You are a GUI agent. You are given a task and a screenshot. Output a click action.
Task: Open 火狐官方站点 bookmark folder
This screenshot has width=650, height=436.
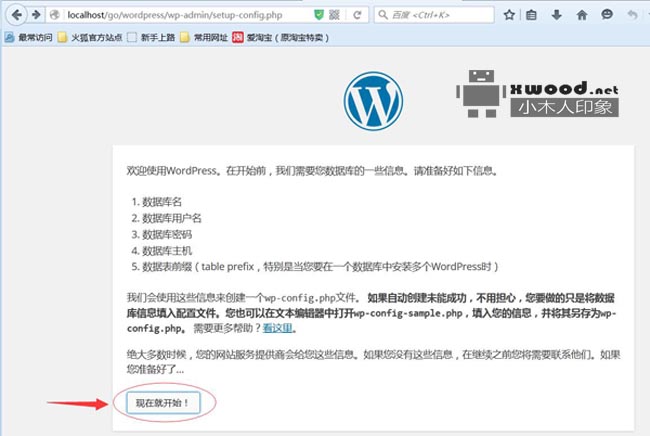pos(90,38)
